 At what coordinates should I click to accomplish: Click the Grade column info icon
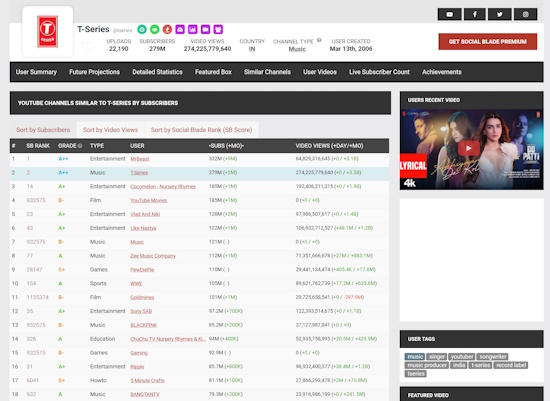click(80, 146)
